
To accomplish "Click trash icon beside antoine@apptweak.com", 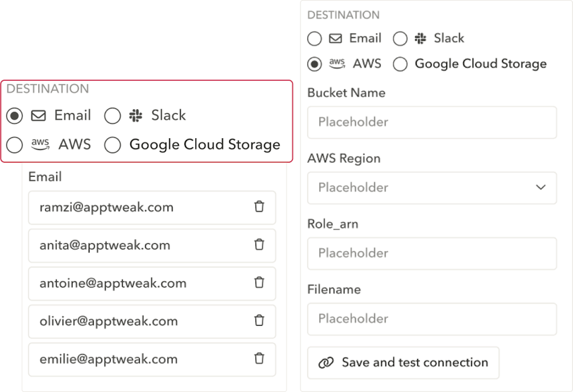I will pos(259,283).
